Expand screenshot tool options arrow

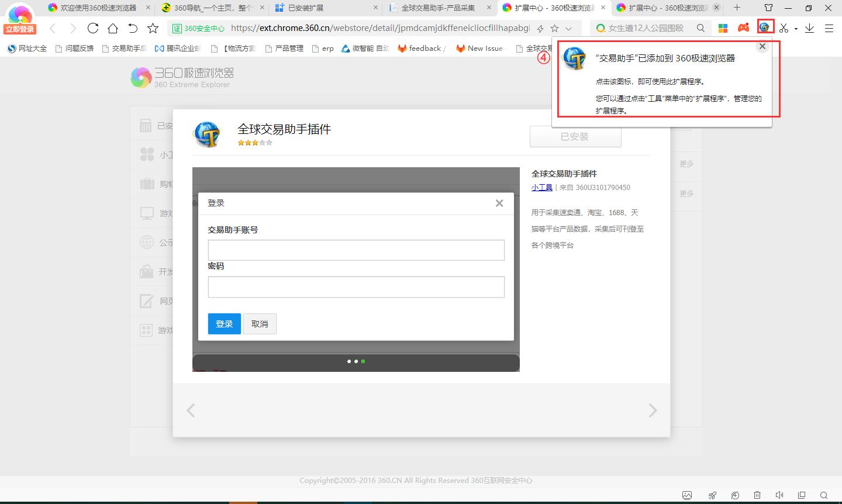tap(796, 29)
